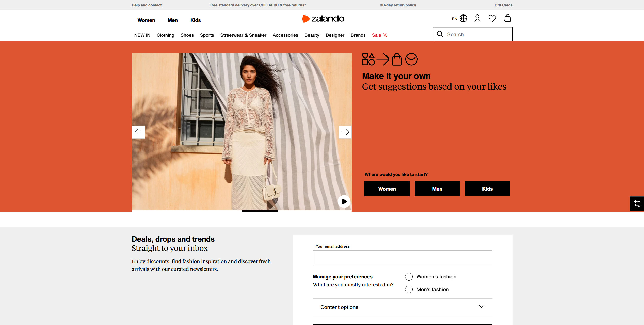Click the email address input field
This screenshot has height=325, width=644.
(x=402, y=258)
